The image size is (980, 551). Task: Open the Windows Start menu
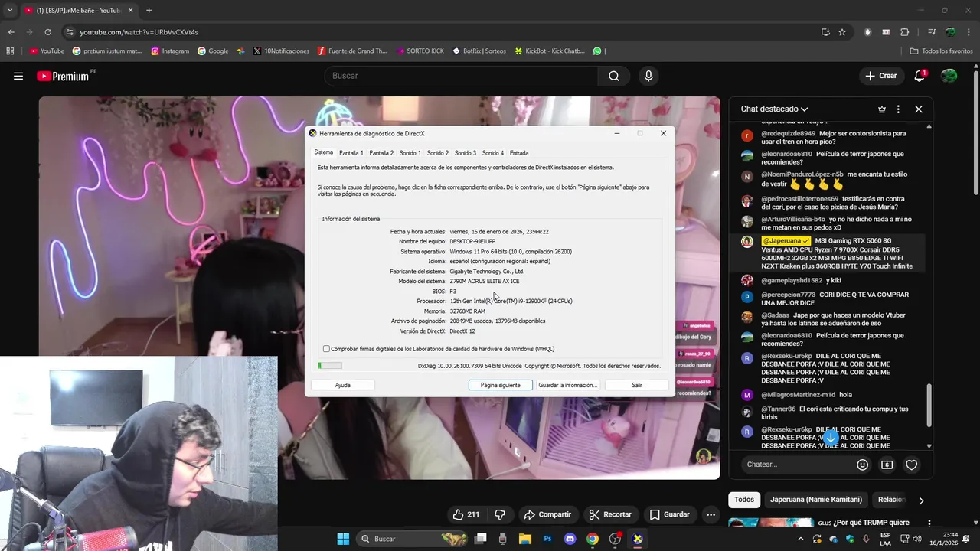coord(343,539)
